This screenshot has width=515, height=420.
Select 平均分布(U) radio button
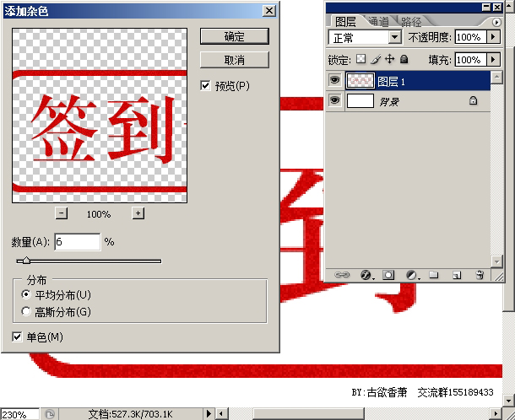pyautogui.click(x=26, y=294)
